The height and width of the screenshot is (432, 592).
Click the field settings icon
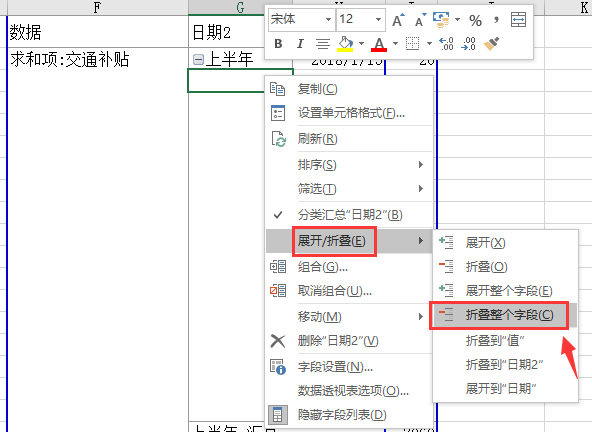pyautogui.click(x=278, y=367)
